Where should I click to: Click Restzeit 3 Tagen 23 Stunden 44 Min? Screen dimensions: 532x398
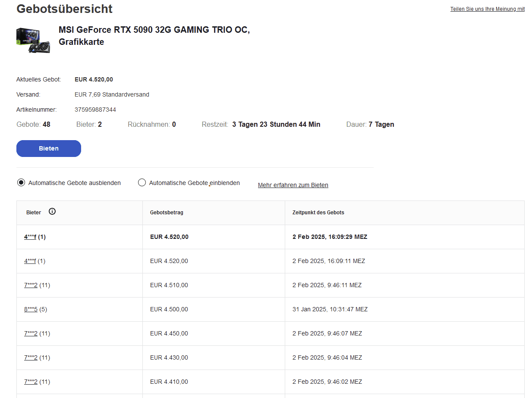276,124
